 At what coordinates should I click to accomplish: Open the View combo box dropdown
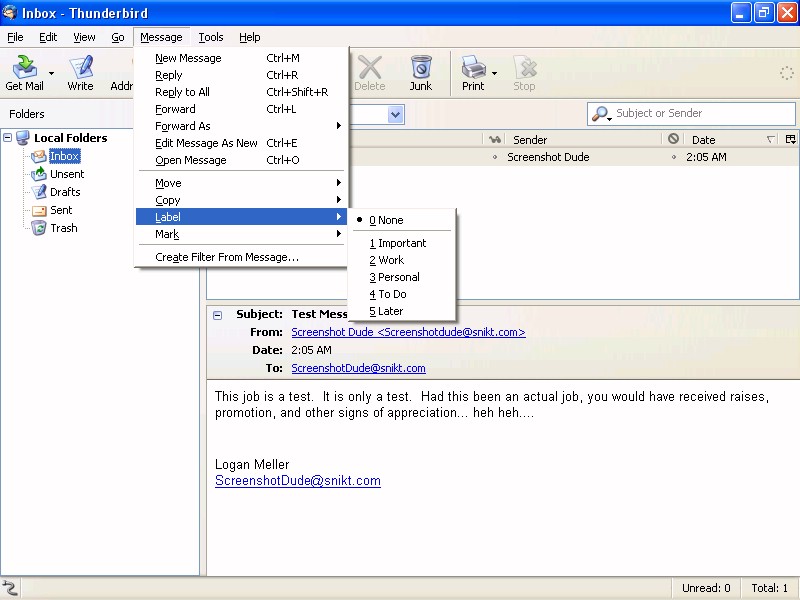(x=395, y=114)
